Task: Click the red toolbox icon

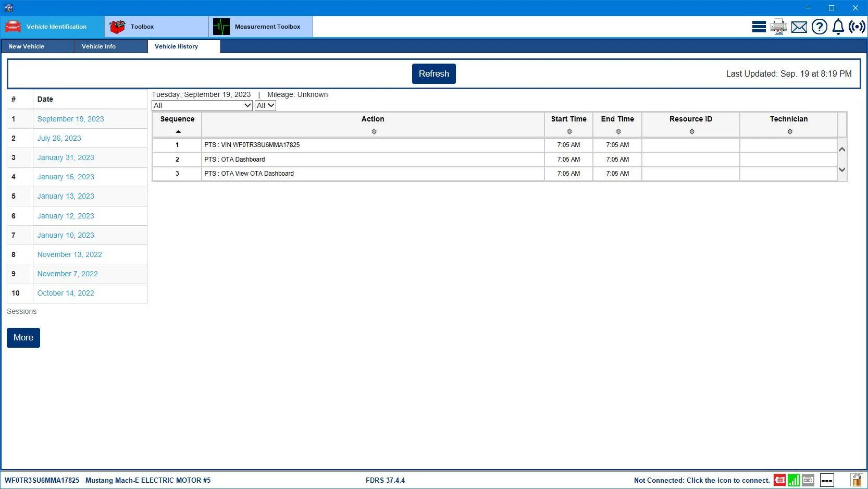Action: tap(117, 27)
